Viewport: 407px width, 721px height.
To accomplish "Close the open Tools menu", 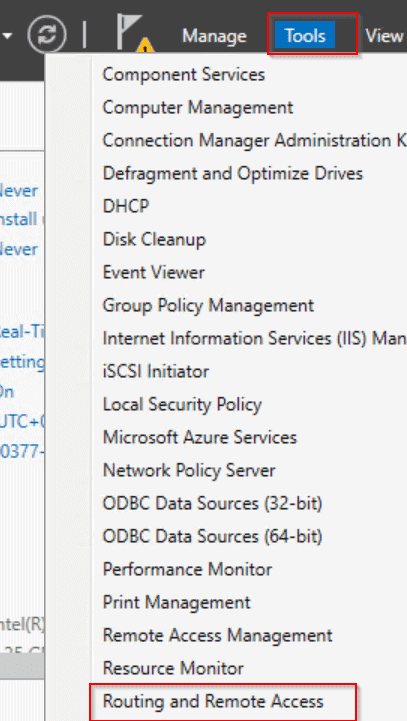I will click(305, 35).
